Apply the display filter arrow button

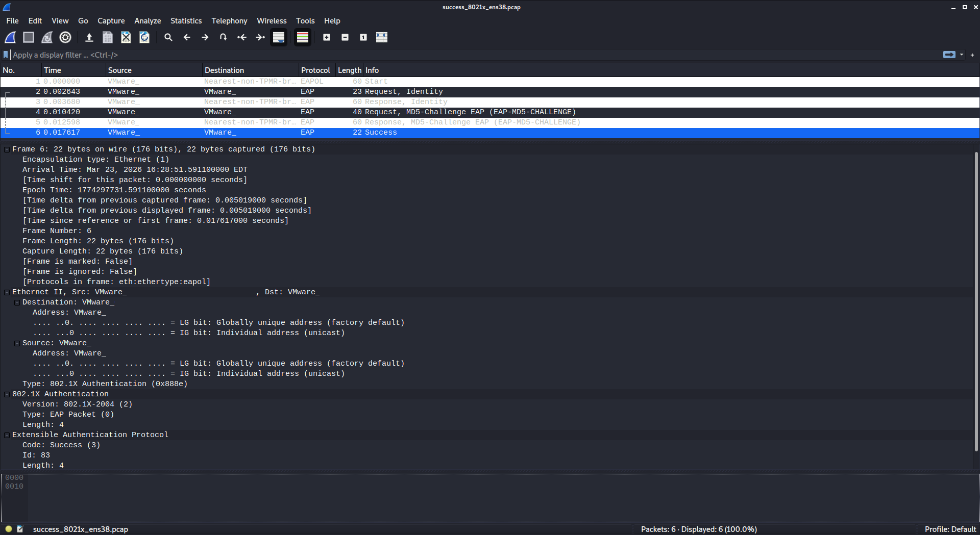(949, 55)
